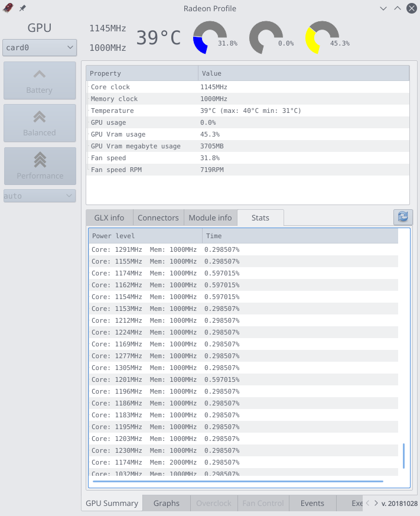Sort by the Power level column header
This screenshot has width=420, height=516.
[x=145, y=236]
